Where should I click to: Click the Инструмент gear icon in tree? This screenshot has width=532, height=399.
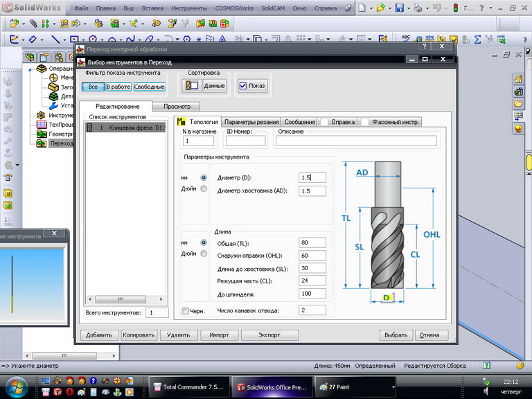click(x=42, y=115)
